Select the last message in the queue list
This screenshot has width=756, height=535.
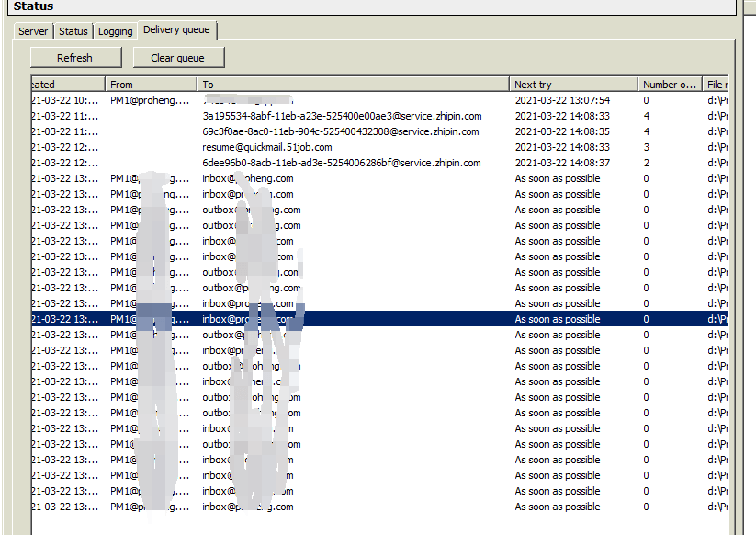(x=367, y=507)
